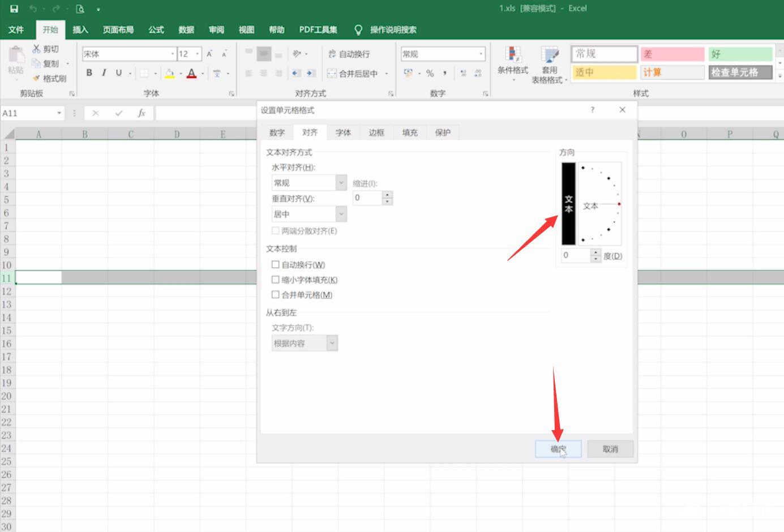Image resolution: width=784 pixels, height=532 pixels.
Task: Click the Undo arrow icon
Action: [x=33, y=8]
